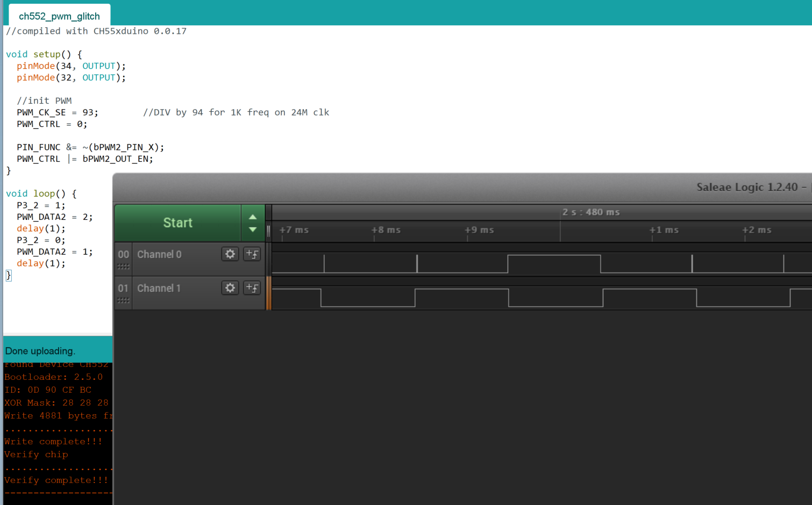Open Channel 0 settings gear
The width and height of the screenshot is (812, 505).
pyautogui.click(x=230, y=254)
